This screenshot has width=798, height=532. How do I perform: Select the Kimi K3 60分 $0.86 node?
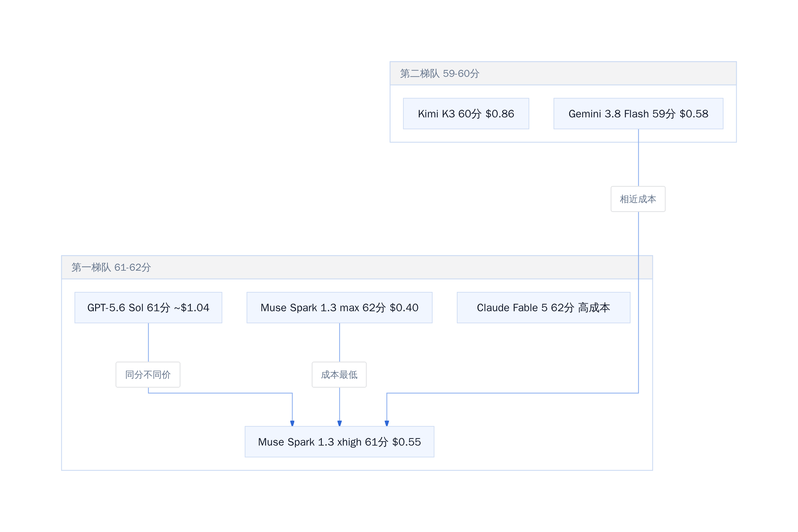pos(466,114)
